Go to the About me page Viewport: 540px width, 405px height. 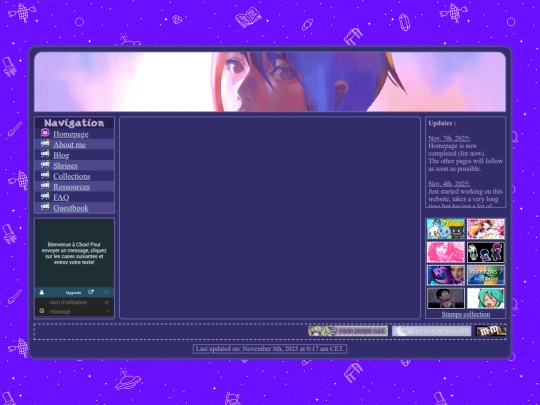click(x=69, y=145)
